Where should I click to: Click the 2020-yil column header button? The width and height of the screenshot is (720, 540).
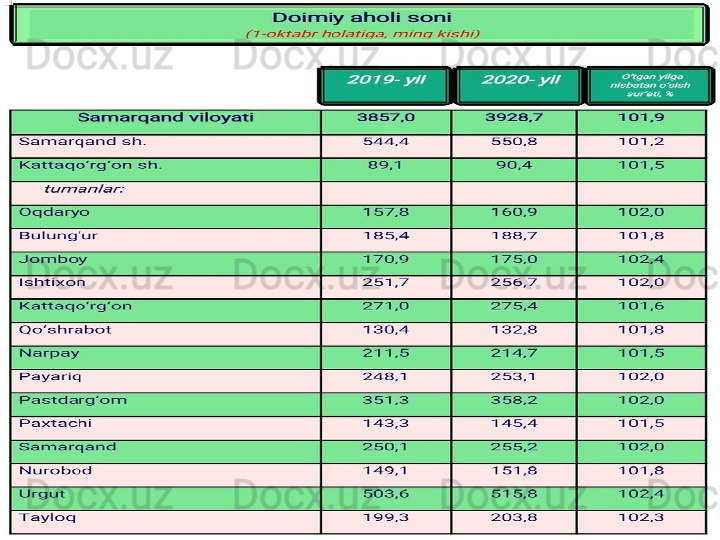click(520, 81)
